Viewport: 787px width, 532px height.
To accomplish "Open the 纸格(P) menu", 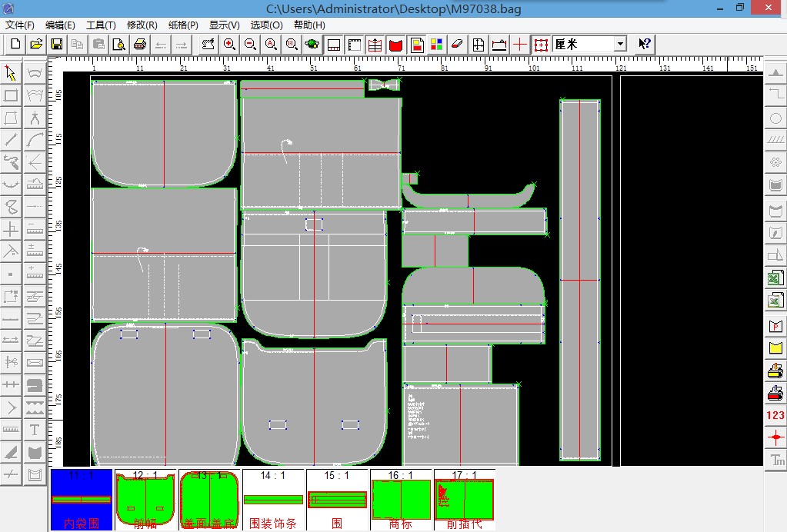I will [x=183, y=25].
